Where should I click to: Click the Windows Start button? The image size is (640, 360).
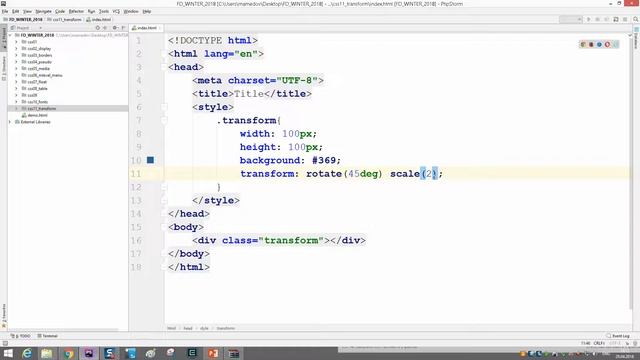(8, 353)
